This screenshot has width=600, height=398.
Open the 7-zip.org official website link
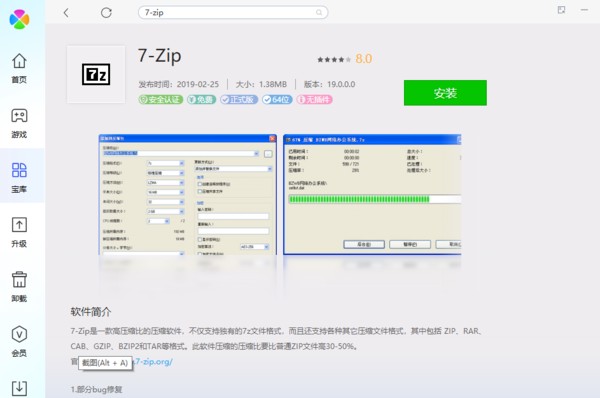coord(153,362)
